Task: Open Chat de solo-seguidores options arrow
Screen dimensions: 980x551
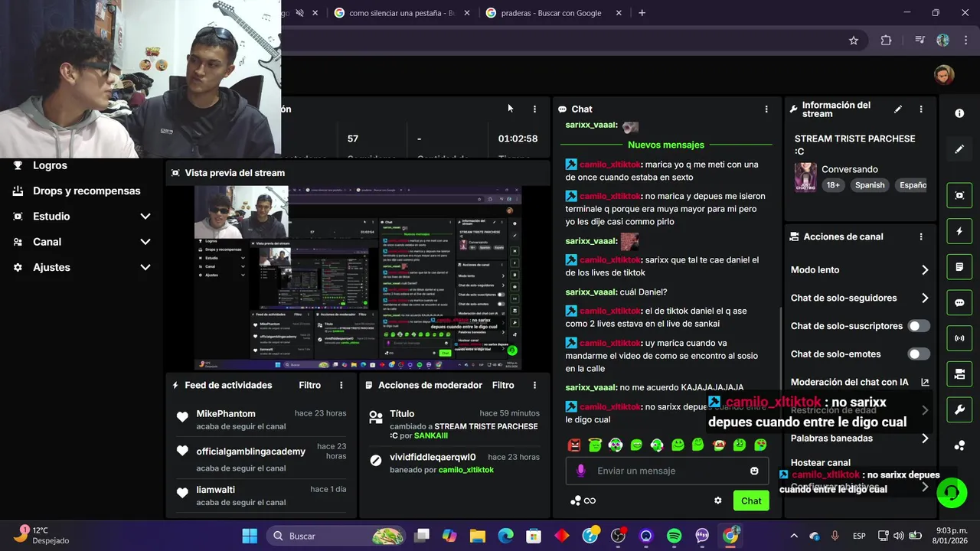Action: point(925,298)
